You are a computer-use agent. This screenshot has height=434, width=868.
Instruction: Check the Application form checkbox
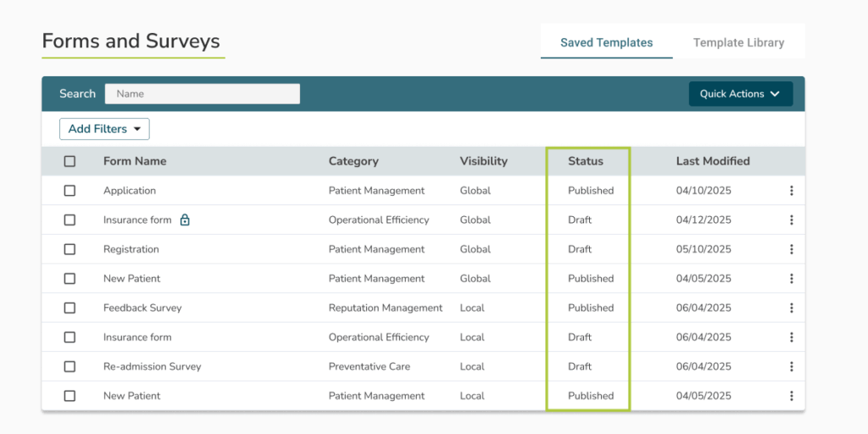(x=70, y=191)
